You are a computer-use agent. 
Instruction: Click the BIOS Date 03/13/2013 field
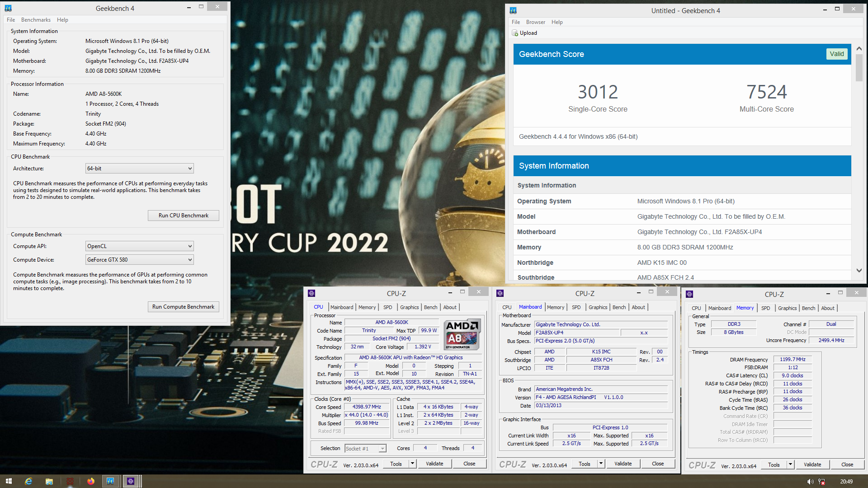(601, 406)
